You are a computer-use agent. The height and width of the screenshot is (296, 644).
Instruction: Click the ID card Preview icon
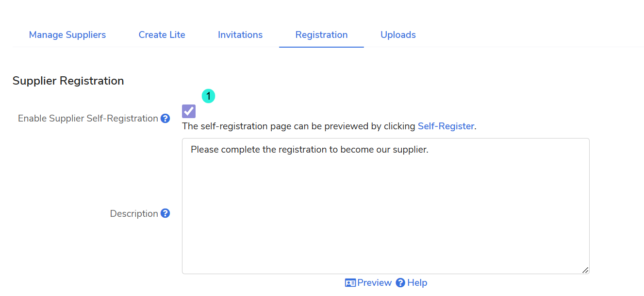[x=350, y=283]
